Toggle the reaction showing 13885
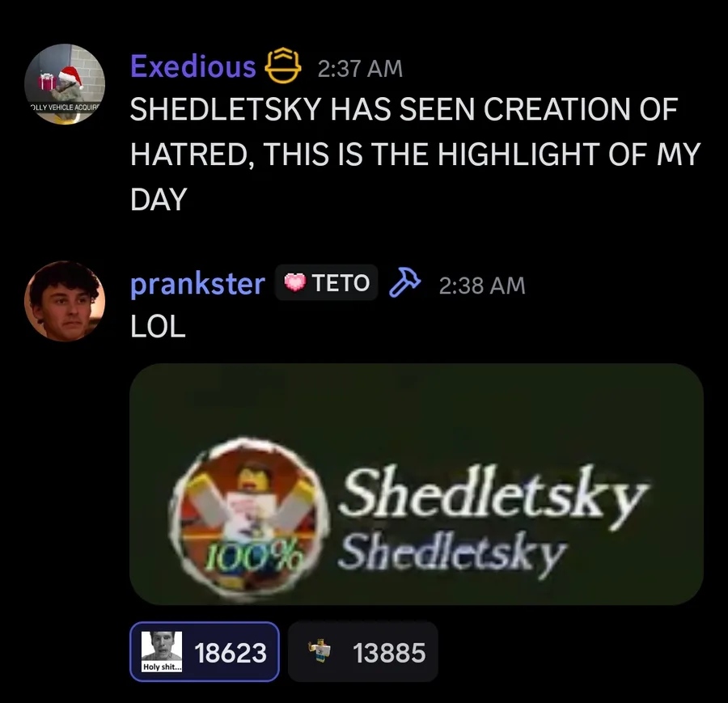 (x=362, y=651)
